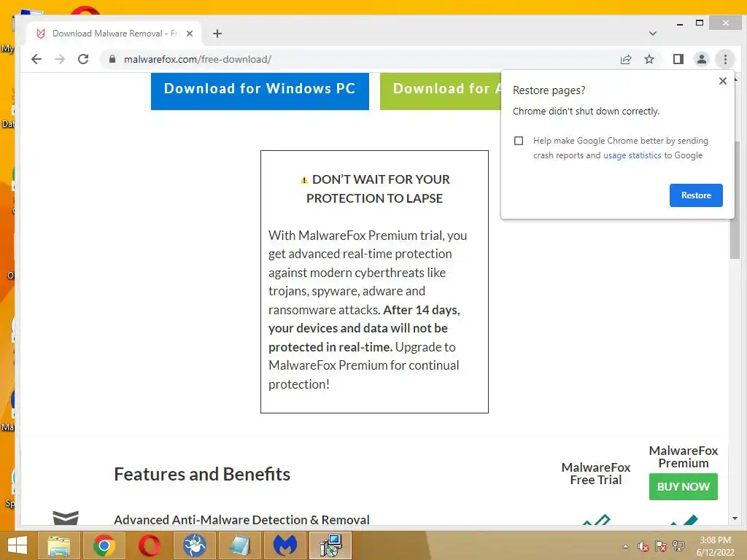Image resolution: width=747 pixels, height=560 pixels.
Task: Restore the previous Chrome pages
Action: click(696, 195)
